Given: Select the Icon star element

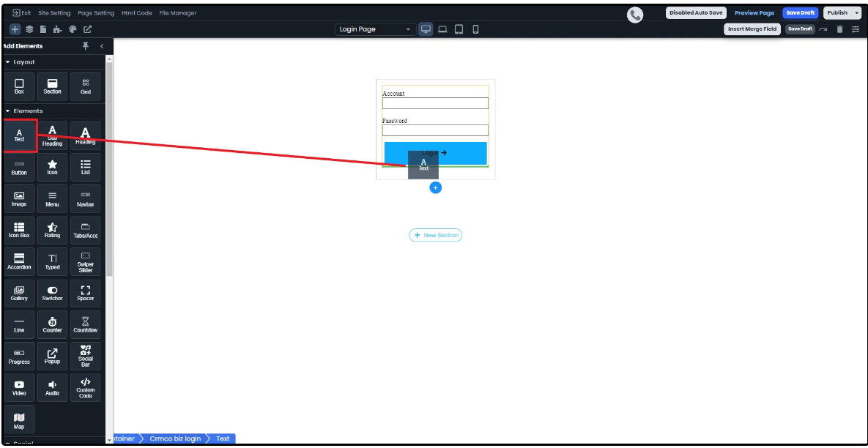Looking at the screenshot, I should click(x=52, y=168).
